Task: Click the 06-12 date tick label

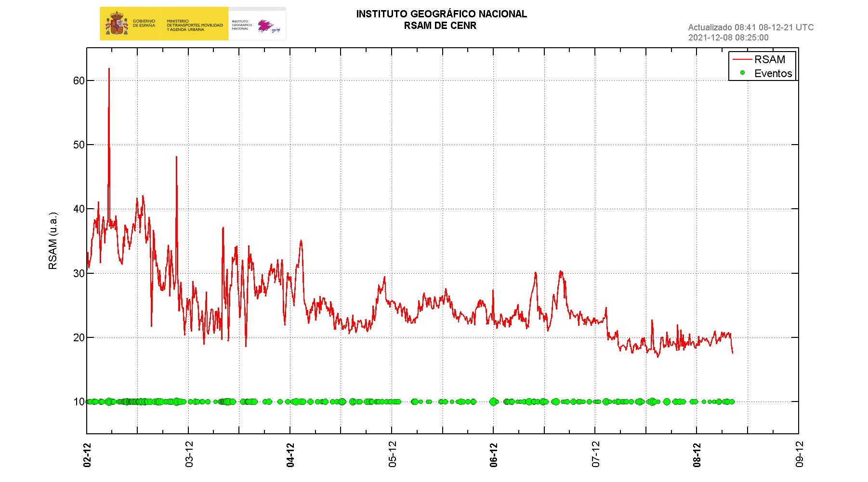Action: [494, 454]
